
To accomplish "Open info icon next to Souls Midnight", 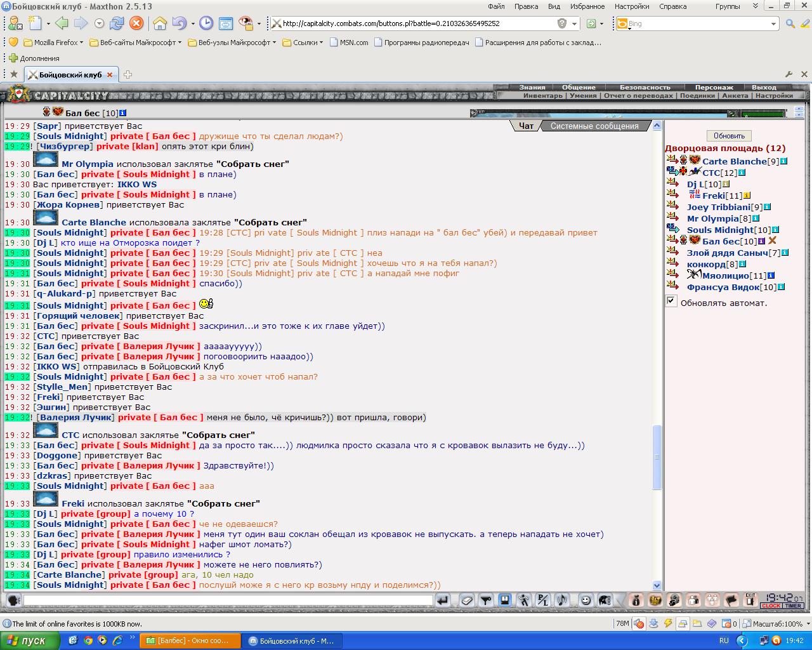I will pyautogui.click(x=775, y=230).
